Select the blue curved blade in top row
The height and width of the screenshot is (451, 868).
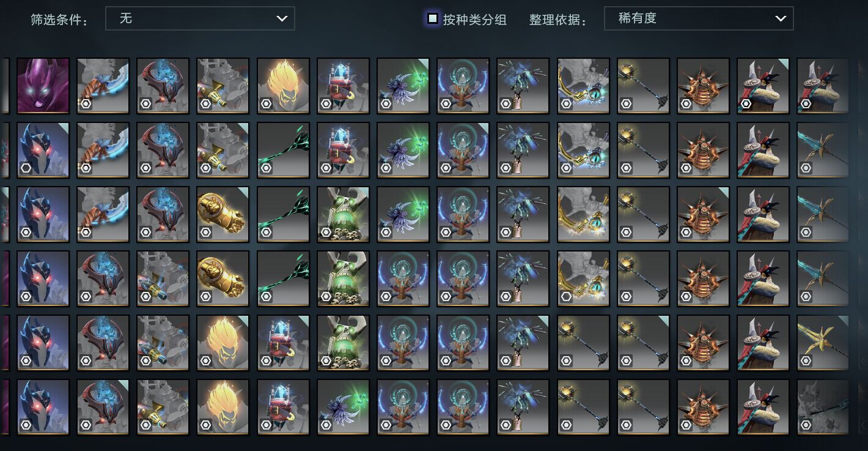(x=103, y=86)
